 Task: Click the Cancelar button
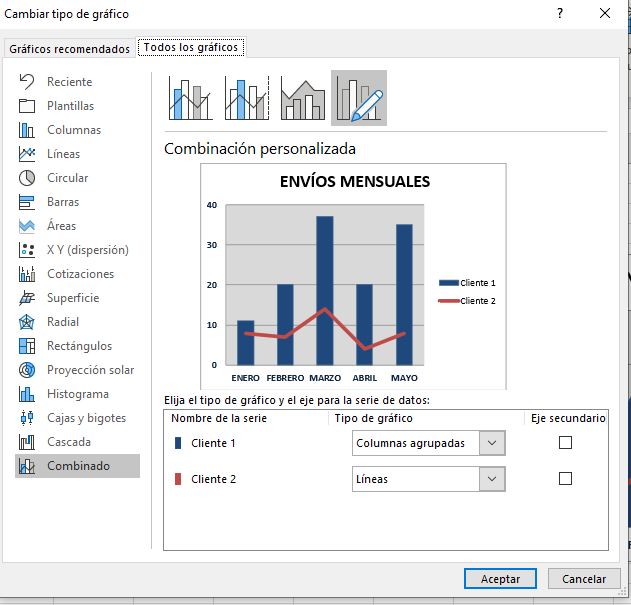click(x=584, y=579)
